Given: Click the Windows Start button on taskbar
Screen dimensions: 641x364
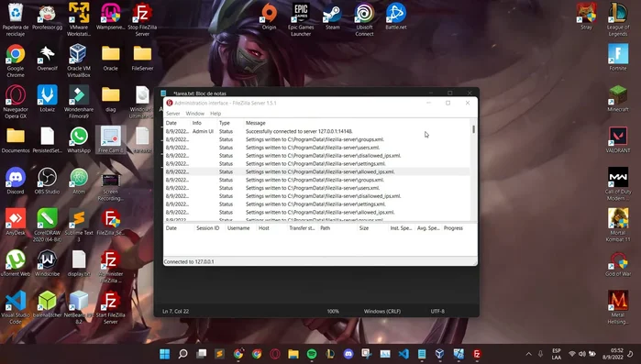Looking at the screenshot, I should [x=165, y=354].
